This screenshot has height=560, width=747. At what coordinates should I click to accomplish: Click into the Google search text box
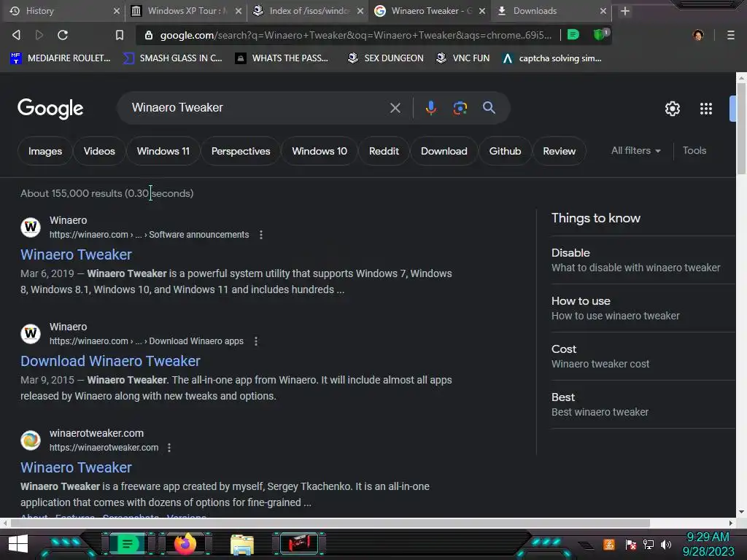258,108
